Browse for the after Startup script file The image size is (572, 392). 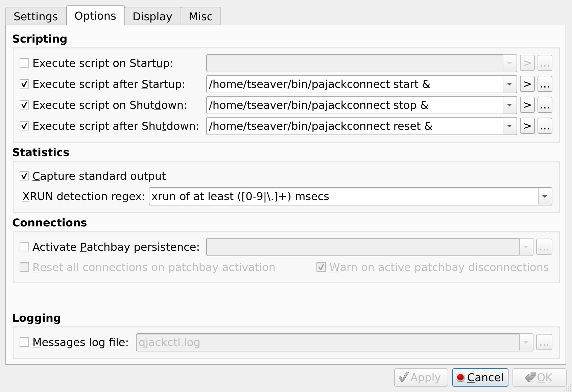click(545, 84)
